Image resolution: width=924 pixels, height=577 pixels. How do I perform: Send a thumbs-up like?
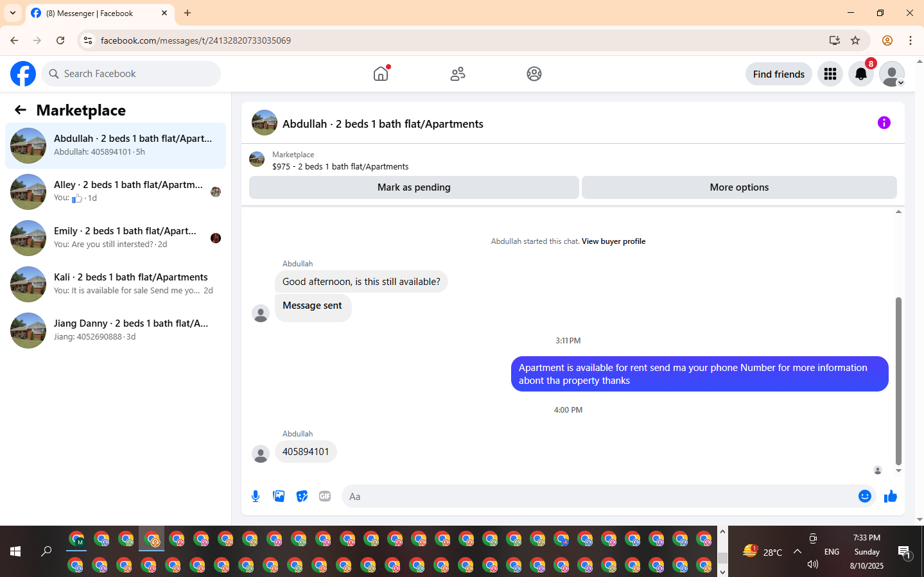tap(891, 496)
